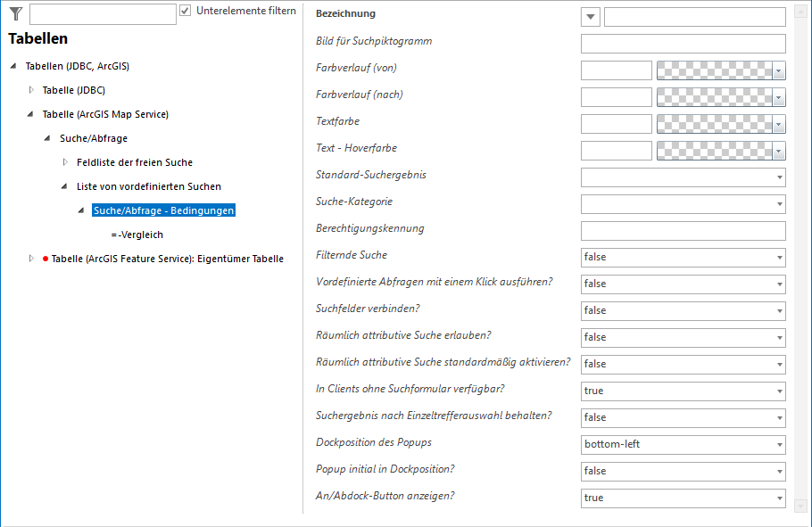Expand the Tabelle (JDBC) tree node
812x527 pixels.
click(31, 90)
